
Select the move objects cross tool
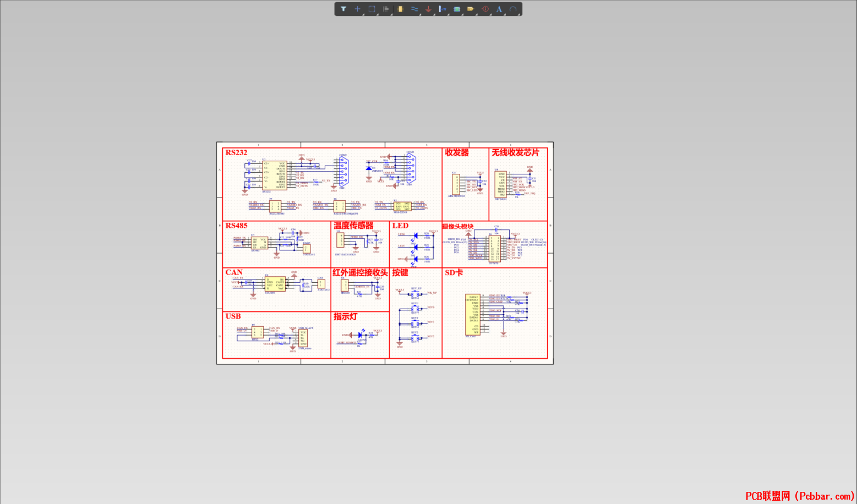pyautogui.click(x=357, y=9)
